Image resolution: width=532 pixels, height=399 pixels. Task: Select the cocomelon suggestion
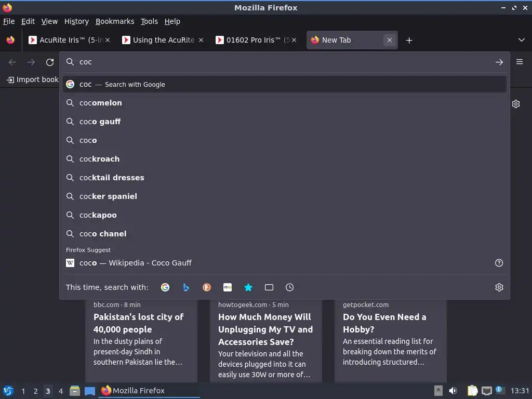[284, 103]
